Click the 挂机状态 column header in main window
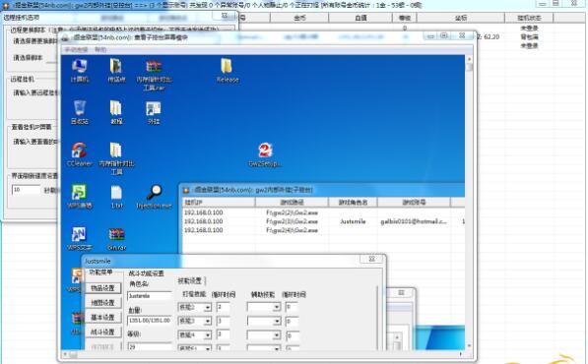Viewport: 588px width, 364px height. [x=529, y=18]
